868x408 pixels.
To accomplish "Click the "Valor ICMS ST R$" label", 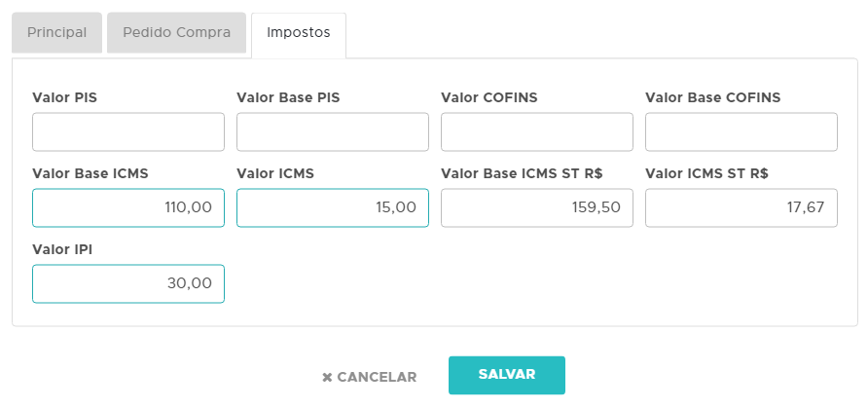I will pyautogui.click(x=706, y=173).
